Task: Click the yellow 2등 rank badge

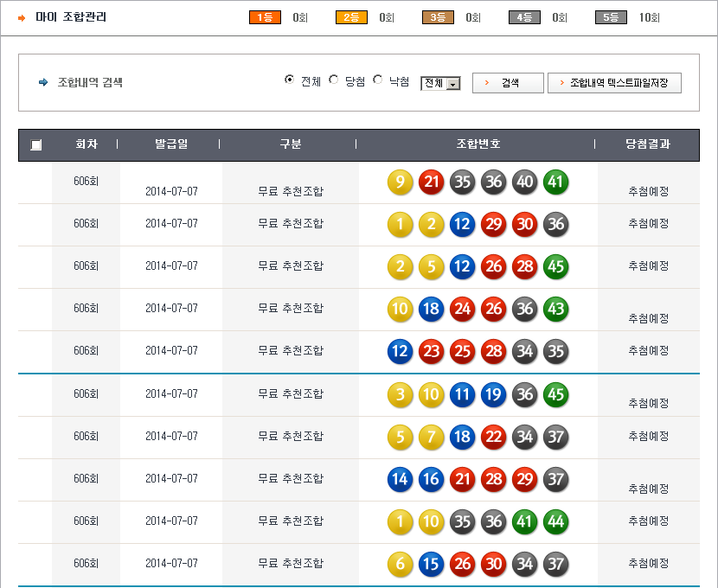Action: [x=351, y=17]
